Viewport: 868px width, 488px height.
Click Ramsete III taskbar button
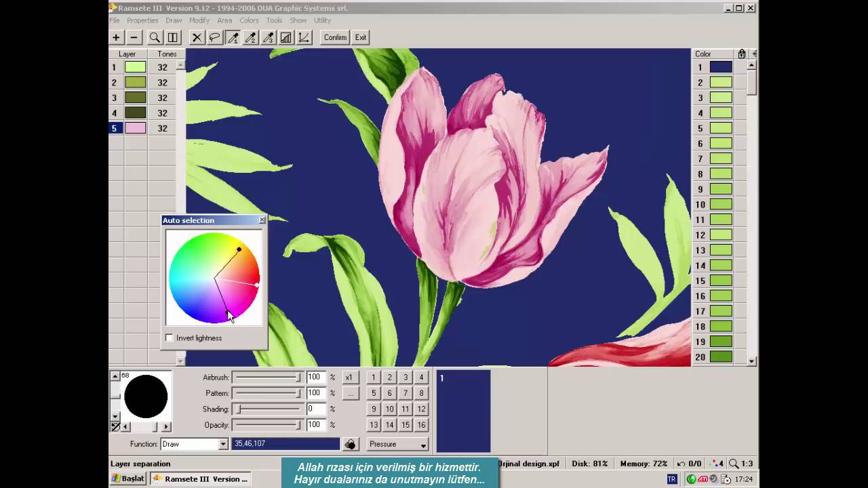click(200, 479)
